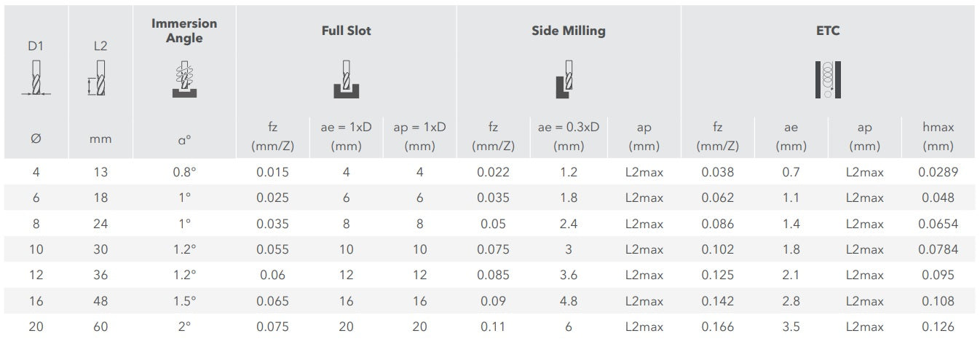
Task: Click the 4.8 side milling ae value
Action: [x=568, y=301]
